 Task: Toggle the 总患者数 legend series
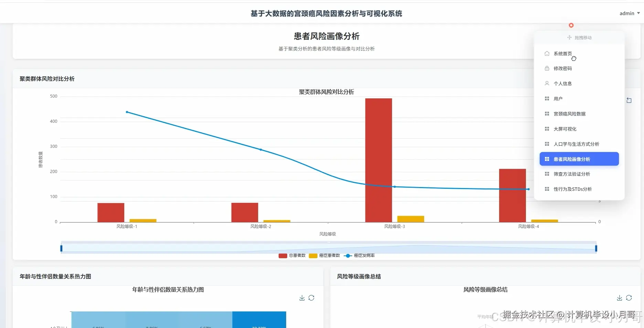click(292, 255)
